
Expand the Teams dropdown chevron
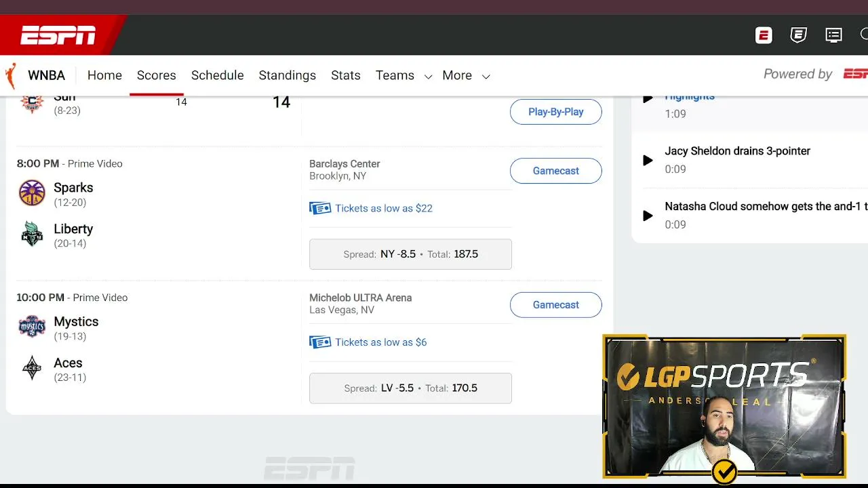point(428,77)
